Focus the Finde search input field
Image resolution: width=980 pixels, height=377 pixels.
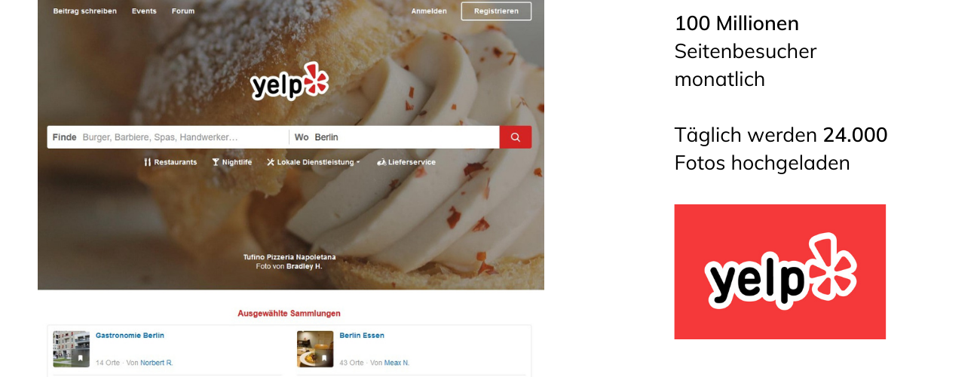tap(168, 137)
